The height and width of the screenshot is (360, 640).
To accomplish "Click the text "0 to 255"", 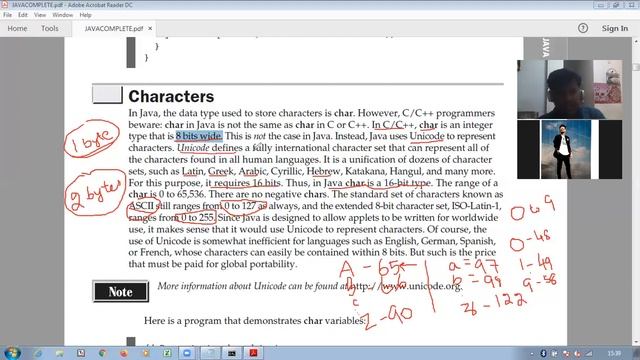I will point(198,218).
